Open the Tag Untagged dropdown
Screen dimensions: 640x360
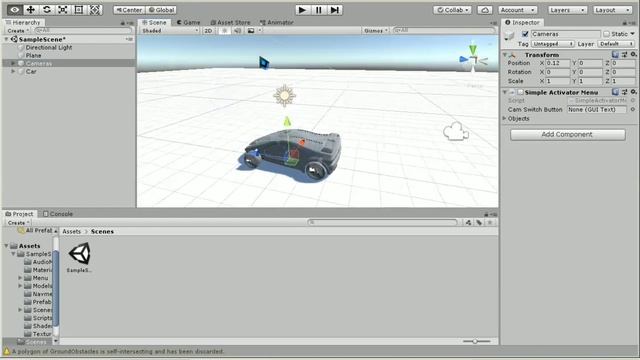[553, 44]
